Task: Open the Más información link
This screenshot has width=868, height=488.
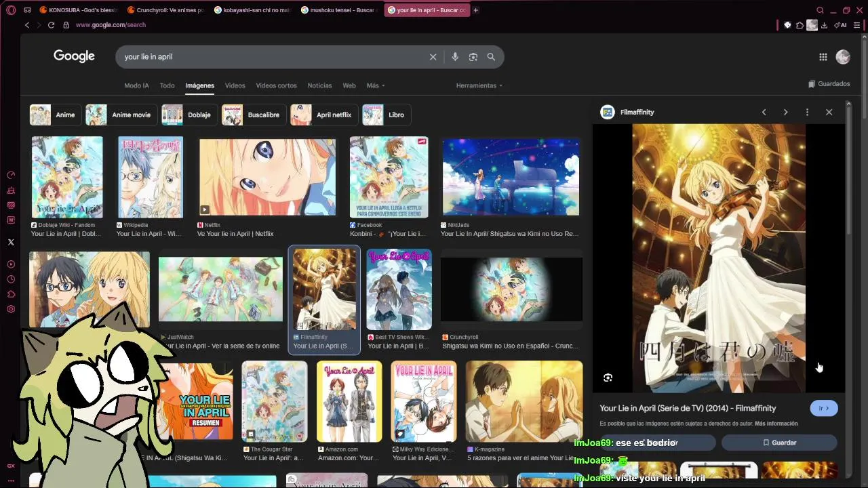Action: pos(776,424)
